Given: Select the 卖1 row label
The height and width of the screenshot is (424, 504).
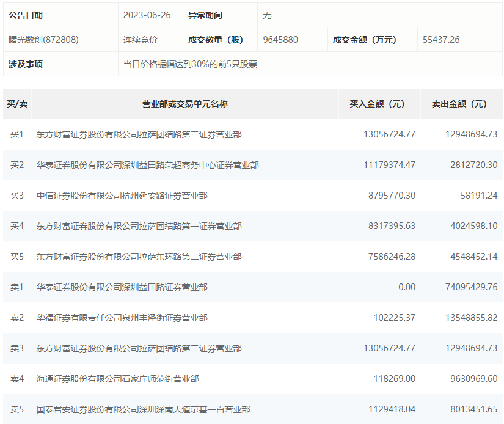Looking at the screenshot, I should pyautogui.click(x=17, y=287).
